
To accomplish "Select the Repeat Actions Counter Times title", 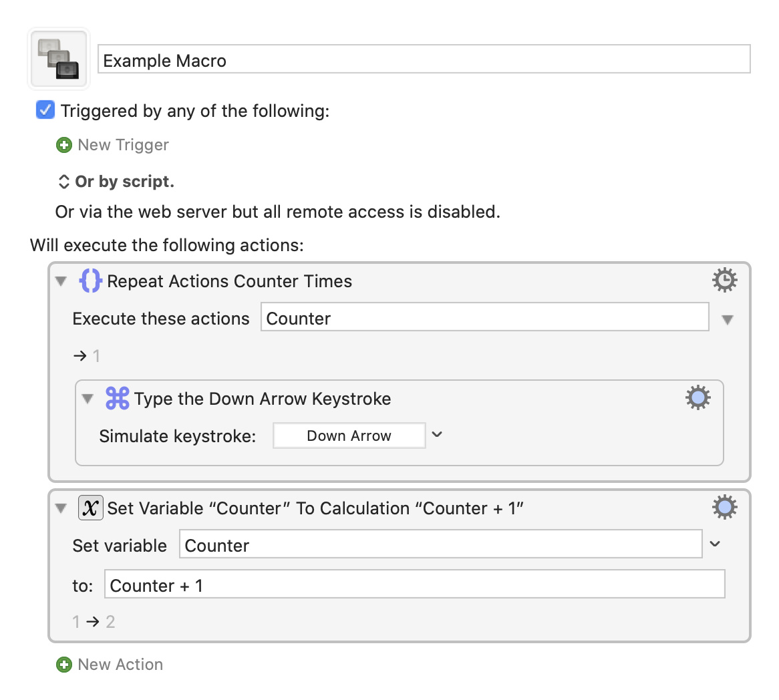I will 230,281.
